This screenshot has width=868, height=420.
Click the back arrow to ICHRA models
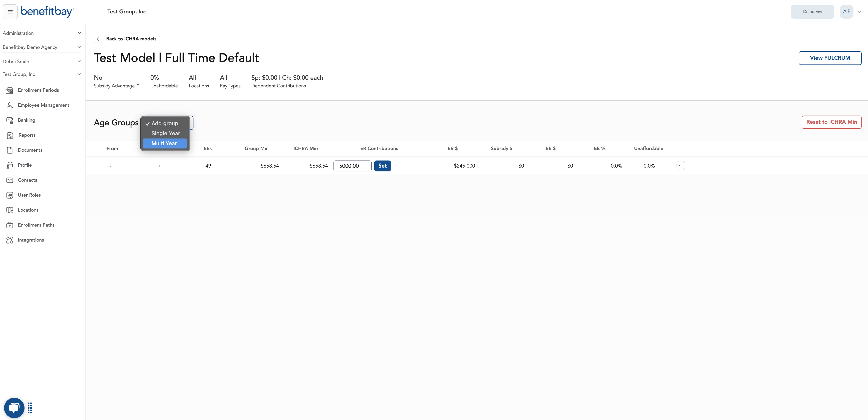tap(98, 39)
